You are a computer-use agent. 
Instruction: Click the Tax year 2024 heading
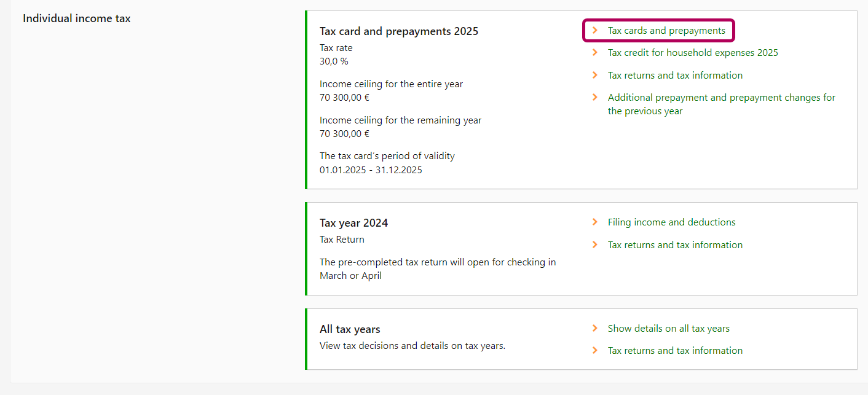(353, 223)
